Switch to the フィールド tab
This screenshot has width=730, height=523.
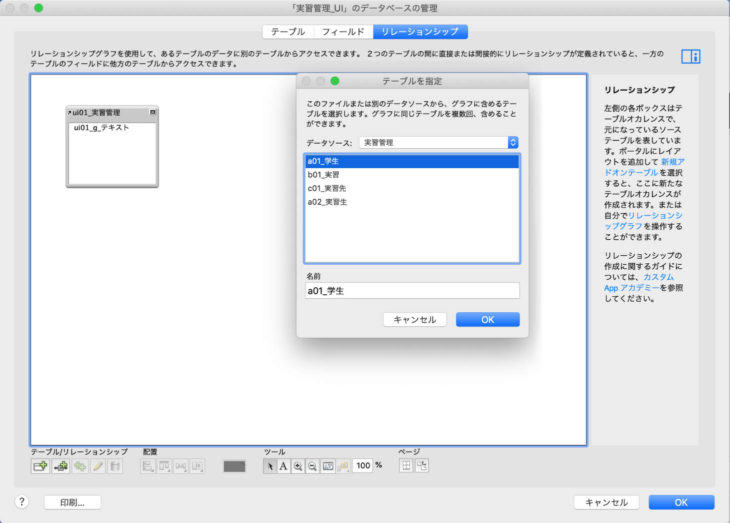(342, 32)
